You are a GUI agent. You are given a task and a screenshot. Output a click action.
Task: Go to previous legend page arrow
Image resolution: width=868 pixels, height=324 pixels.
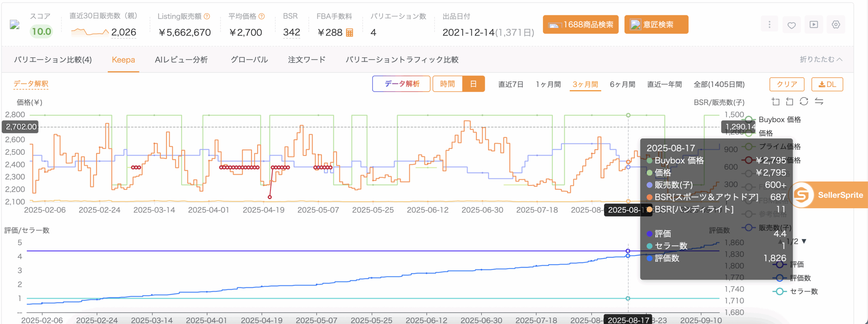(x=780, y=241)
